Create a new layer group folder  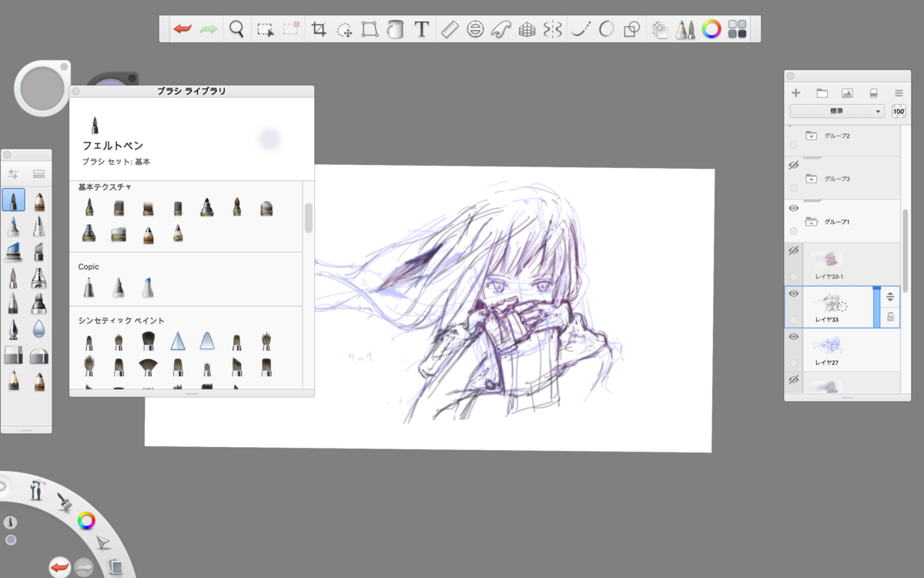click(x=822, y=92)
